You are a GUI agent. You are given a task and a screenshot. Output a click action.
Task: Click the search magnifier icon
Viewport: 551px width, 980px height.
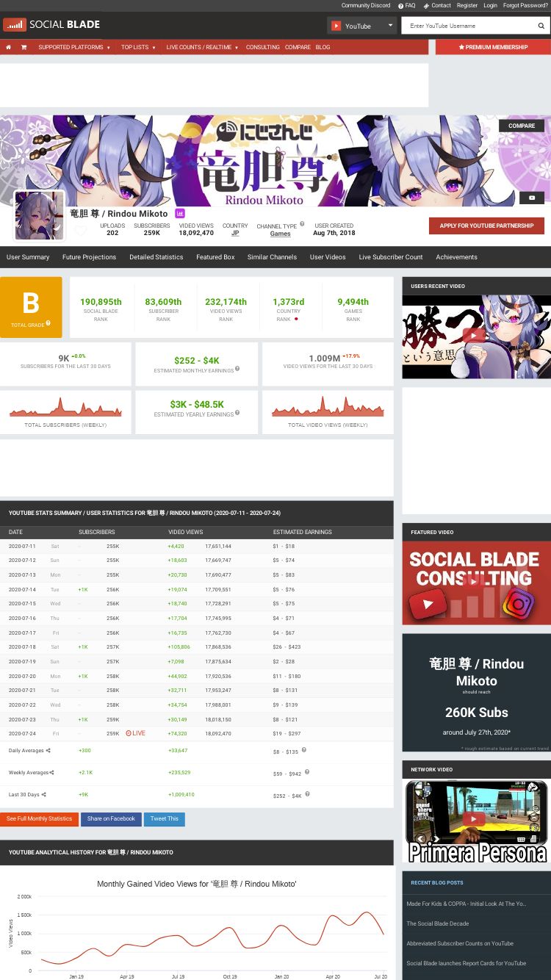[541, 26]
